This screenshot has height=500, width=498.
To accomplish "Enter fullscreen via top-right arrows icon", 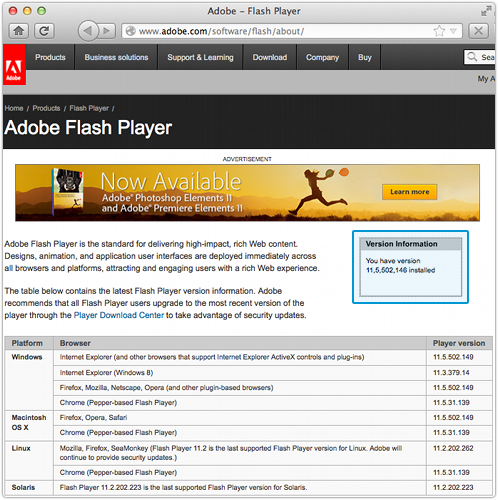I will coord(486,11).
